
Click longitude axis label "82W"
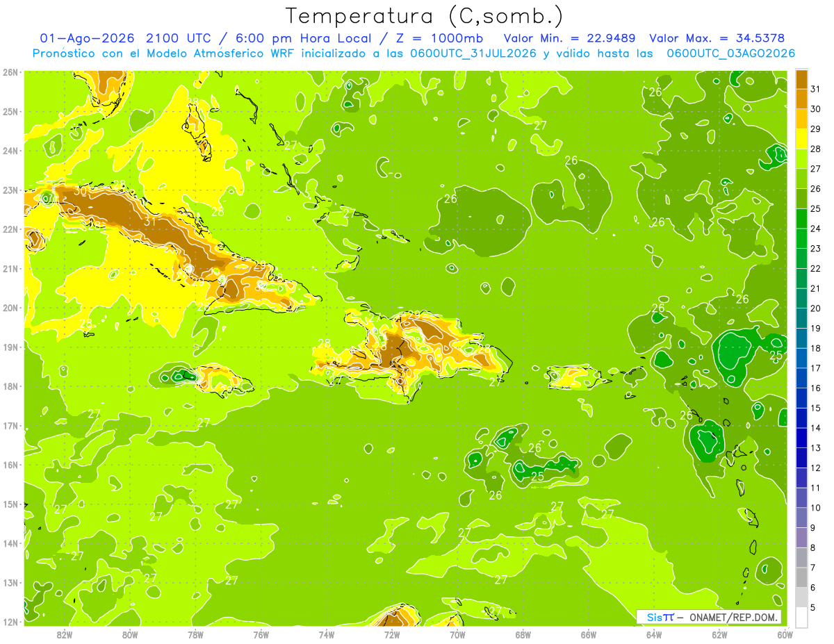coord(64,634)
